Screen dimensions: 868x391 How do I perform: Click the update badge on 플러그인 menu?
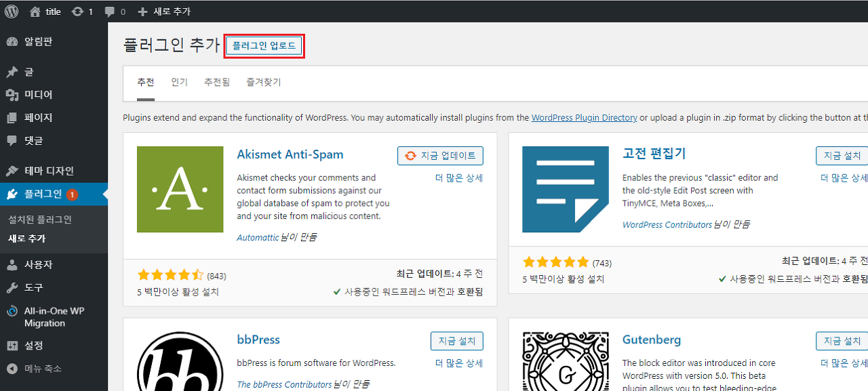tap(72, 194)
